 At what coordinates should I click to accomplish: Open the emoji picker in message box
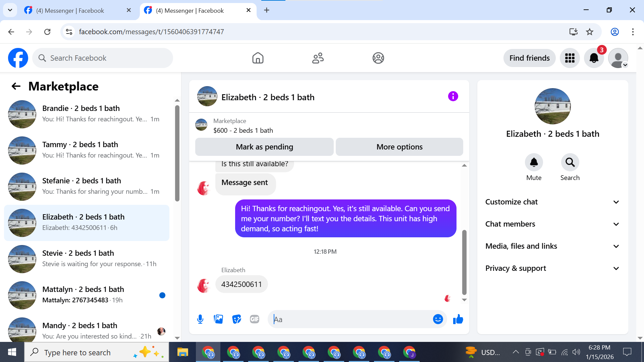click(438, 319)
